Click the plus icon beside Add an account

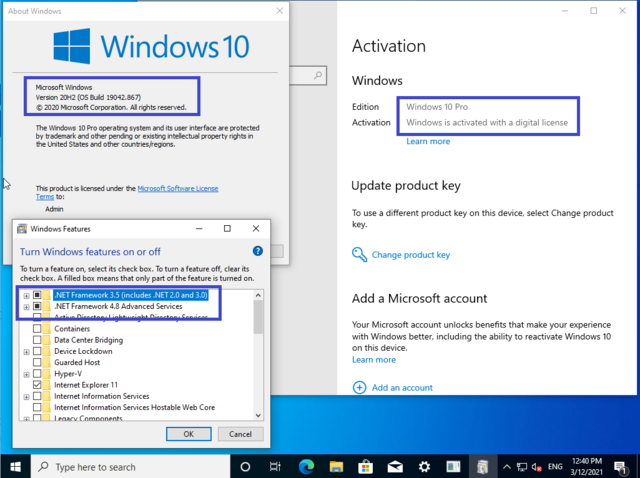[359, 387]
